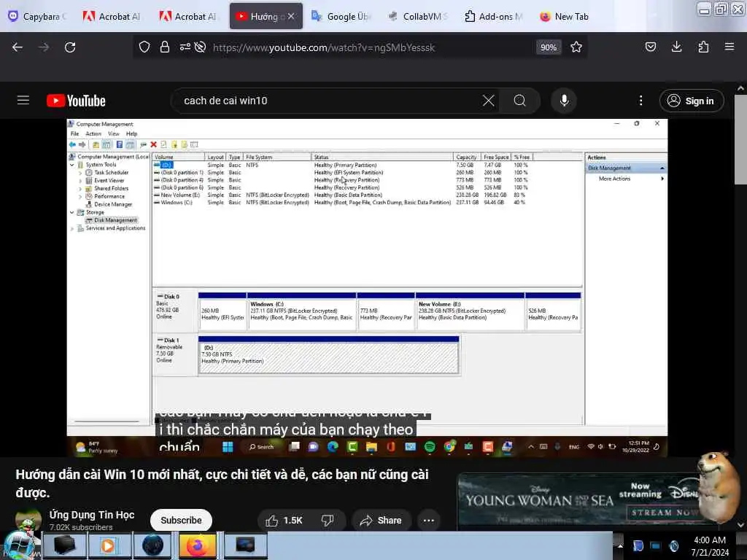
Task: Click the autoplay blocked icon in address bar
Action: click(x=201, y=47)
